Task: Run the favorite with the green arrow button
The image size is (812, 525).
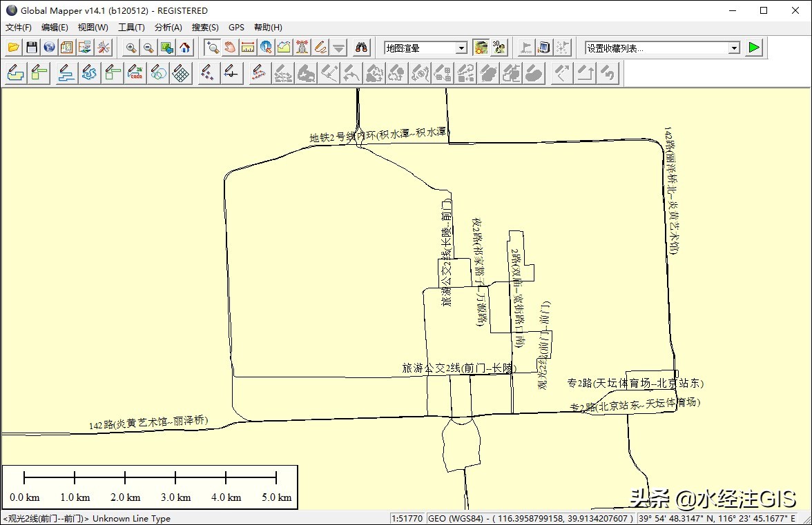Action: click(x=754, y=47)
